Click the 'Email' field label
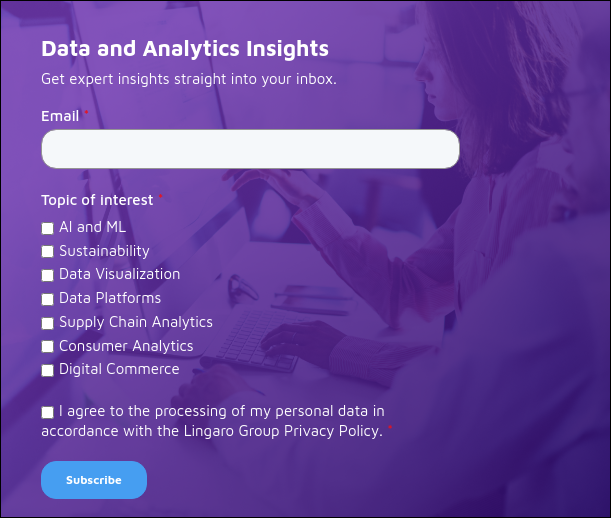611x518 pixels. point(60,116)
